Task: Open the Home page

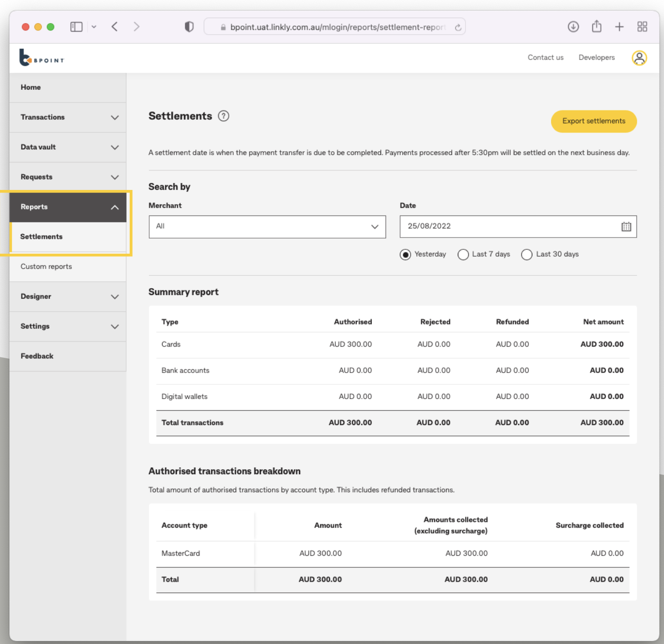Action: coord(30,87)
